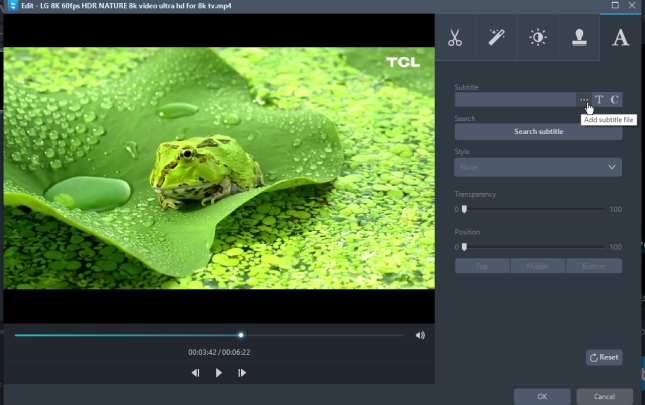645x405 pixels.
Task: Play the video preview
Action: 218,373
